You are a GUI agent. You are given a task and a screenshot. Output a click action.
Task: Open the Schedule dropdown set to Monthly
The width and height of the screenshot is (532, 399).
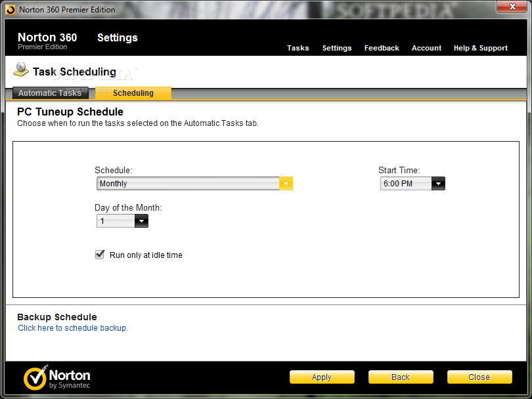(x=194, y=183)
